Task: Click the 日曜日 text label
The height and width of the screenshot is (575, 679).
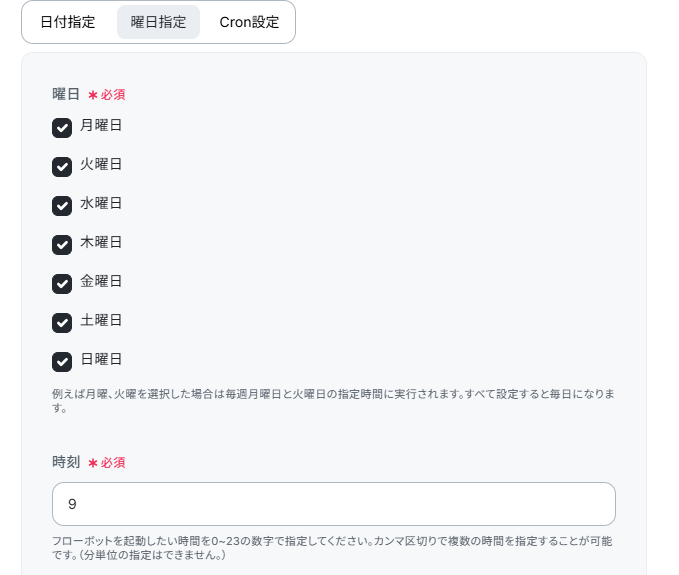Action: [101, 359]
